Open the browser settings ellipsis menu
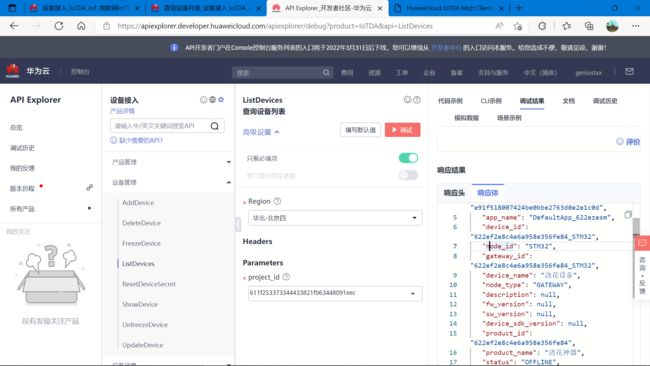This screenshot has width=650, height=366. click(635, 26)
